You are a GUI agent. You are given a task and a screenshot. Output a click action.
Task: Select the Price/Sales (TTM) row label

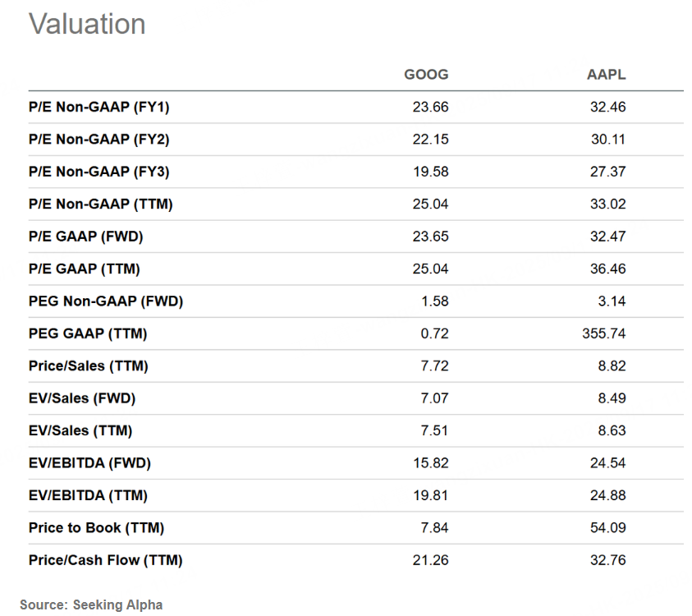coord(89,366)
